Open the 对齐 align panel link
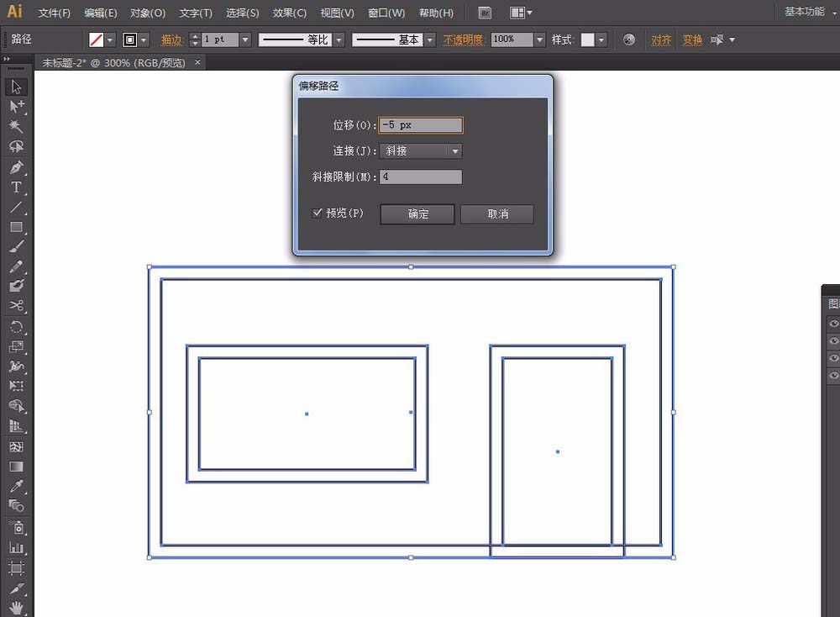Screen dimensions: 840x617 click(x=661, y=40)
